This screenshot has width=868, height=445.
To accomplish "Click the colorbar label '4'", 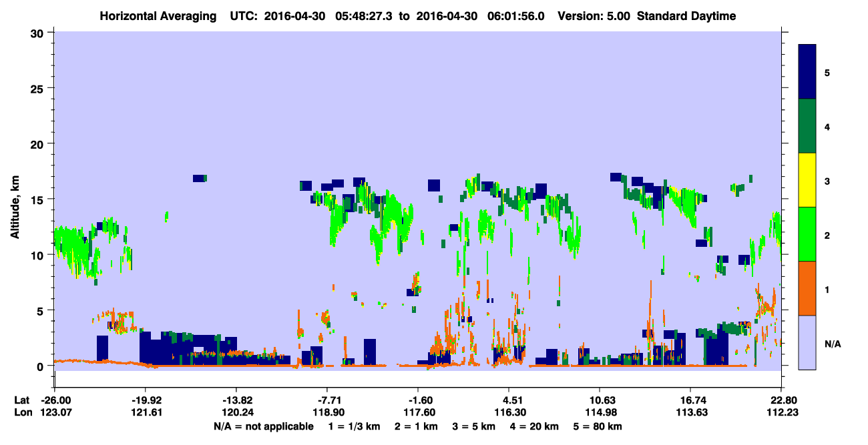I will 827,126.
